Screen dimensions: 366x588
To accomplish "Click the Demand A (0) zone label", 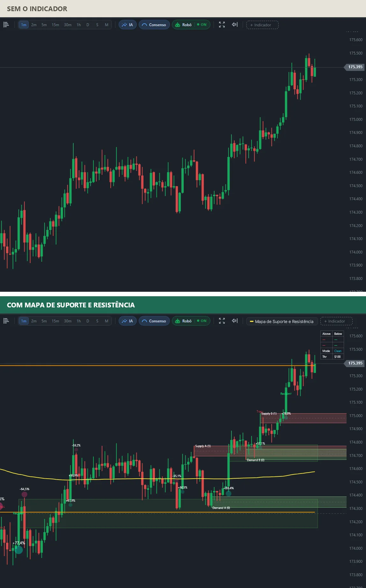I will [x=221, y=508].
